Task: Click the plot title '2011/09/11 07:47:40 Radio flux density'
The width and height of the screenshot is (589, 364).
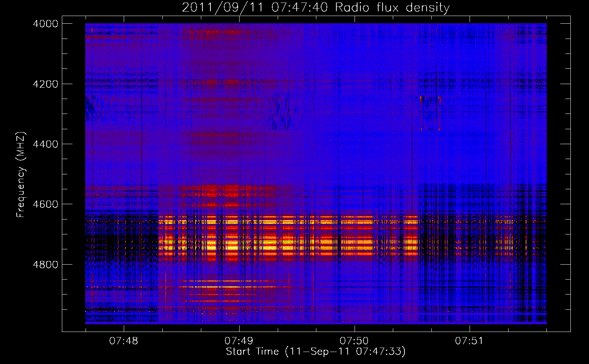Action: click(x=316, y=8)
